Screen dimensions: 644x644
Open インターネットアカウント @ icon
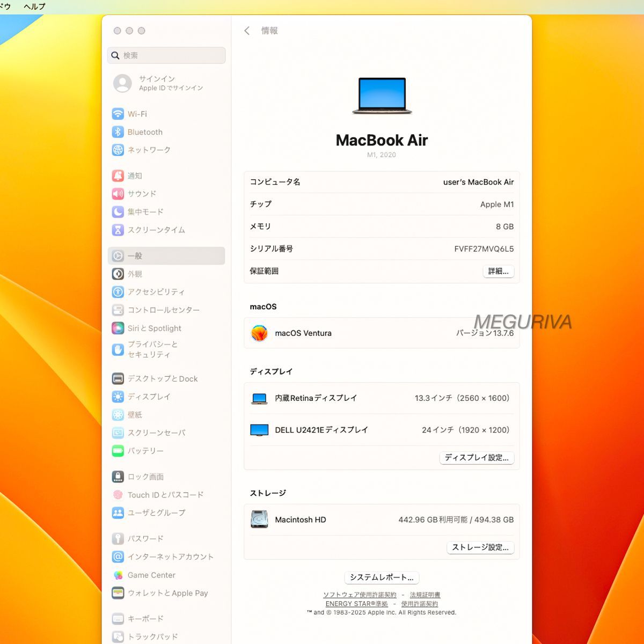[118, 557]
